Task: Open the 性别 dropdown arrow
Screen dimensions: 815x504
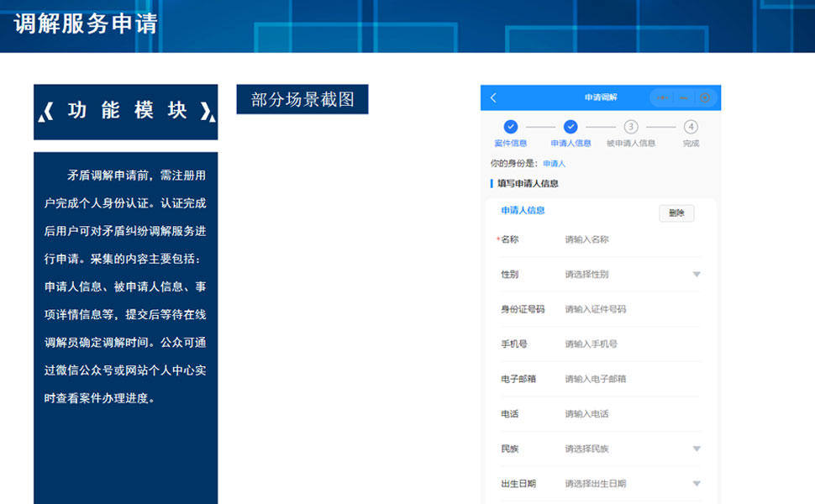Action: (x=697, y=275)
